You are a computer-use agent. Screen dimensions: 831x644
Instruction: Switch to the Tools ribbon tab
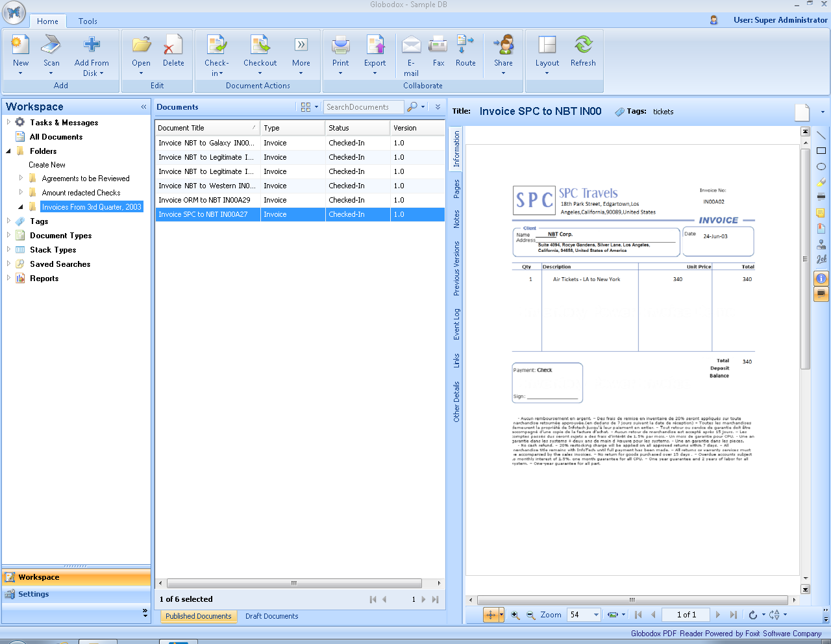pyautogui.click(x=88, y=21)
